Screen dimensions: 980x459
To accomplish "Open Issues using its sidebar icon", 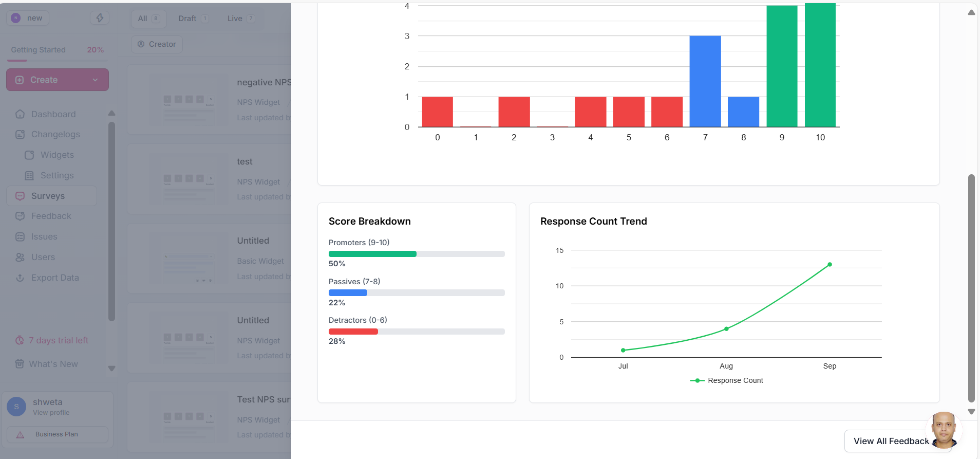I will coord(20,237).
